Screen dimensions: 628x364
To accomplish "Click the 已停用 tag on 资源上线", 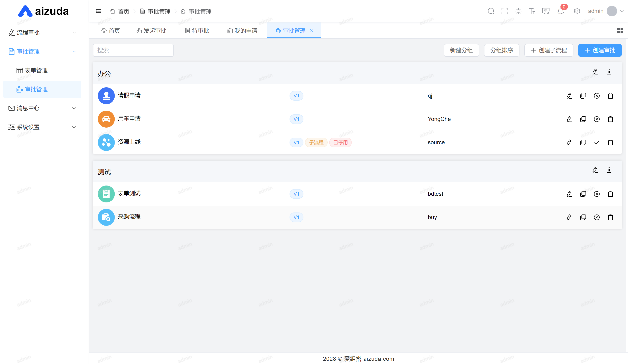I will (340, 143).
